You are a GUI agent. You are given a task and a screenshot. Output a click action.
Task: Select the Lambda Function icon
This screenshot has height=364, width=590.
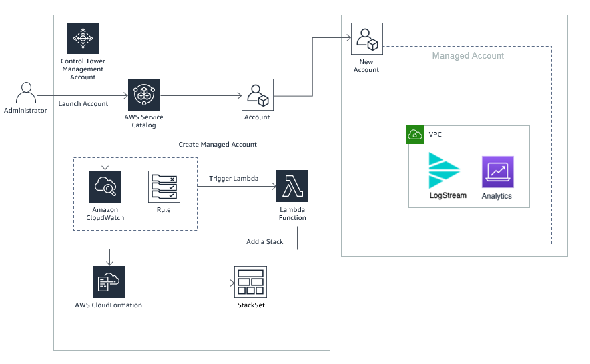[292, 186]
